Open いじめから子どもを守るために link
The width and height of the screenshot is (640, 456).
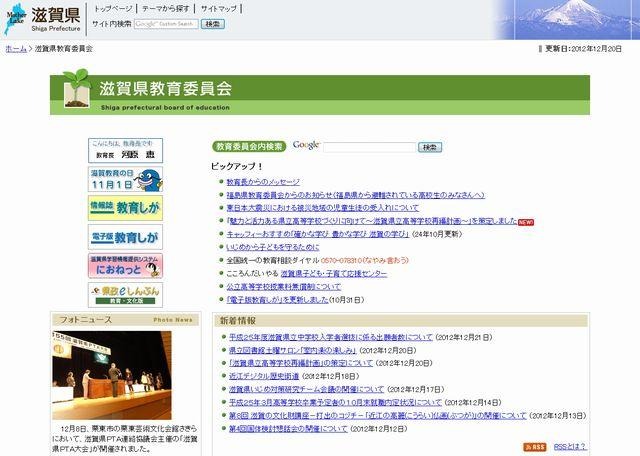tap(273, 247)
